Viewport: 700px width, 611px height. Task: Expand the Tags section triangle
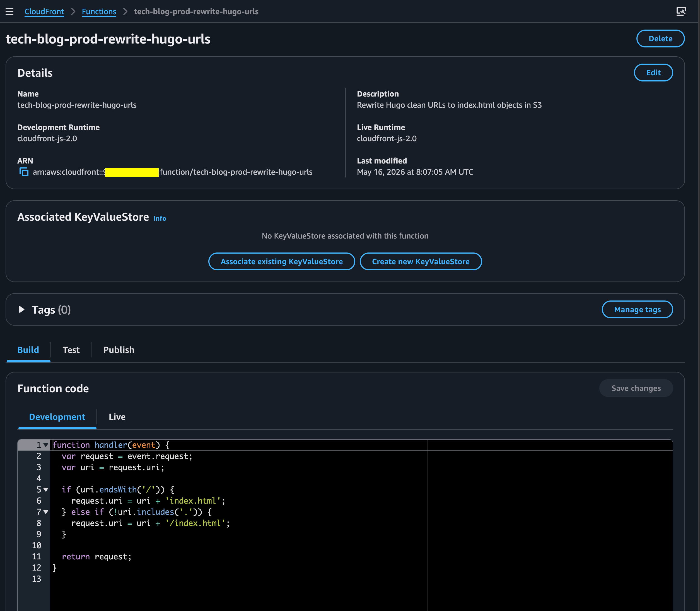tap(21, 310)
